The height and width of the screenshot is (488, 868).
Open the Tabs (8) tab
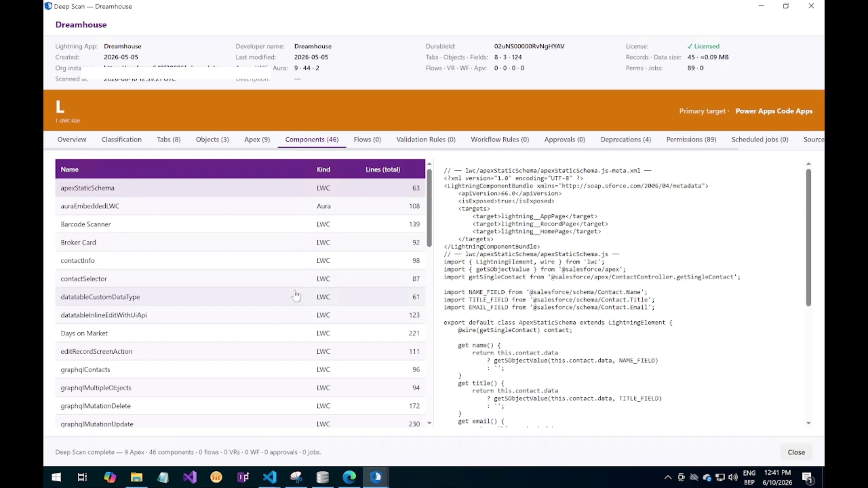169,139
